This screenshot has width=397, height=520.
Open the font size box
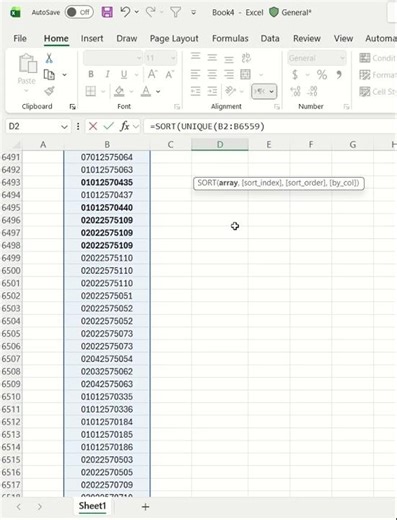click(x=160, y=58)
